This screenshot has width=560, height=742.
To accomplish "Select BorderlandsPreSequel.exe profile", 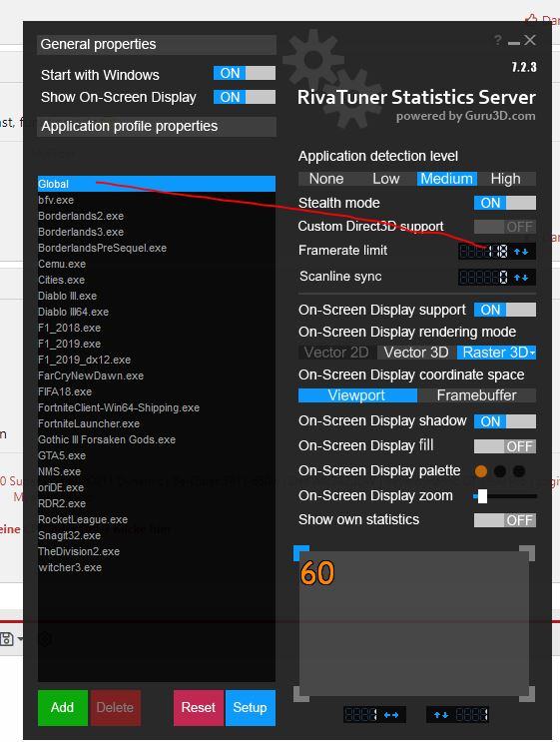I will click(157, 248).
